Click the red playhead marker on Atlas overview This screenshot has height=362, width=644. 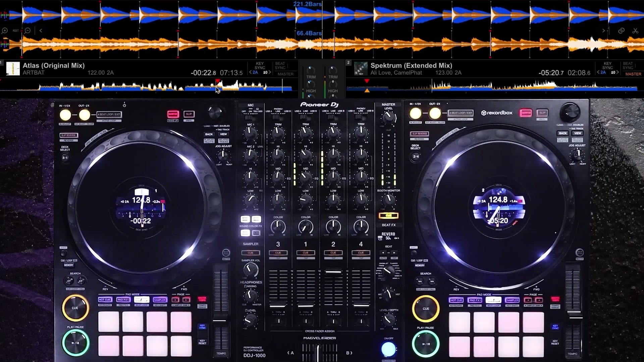tap(218, 81)
